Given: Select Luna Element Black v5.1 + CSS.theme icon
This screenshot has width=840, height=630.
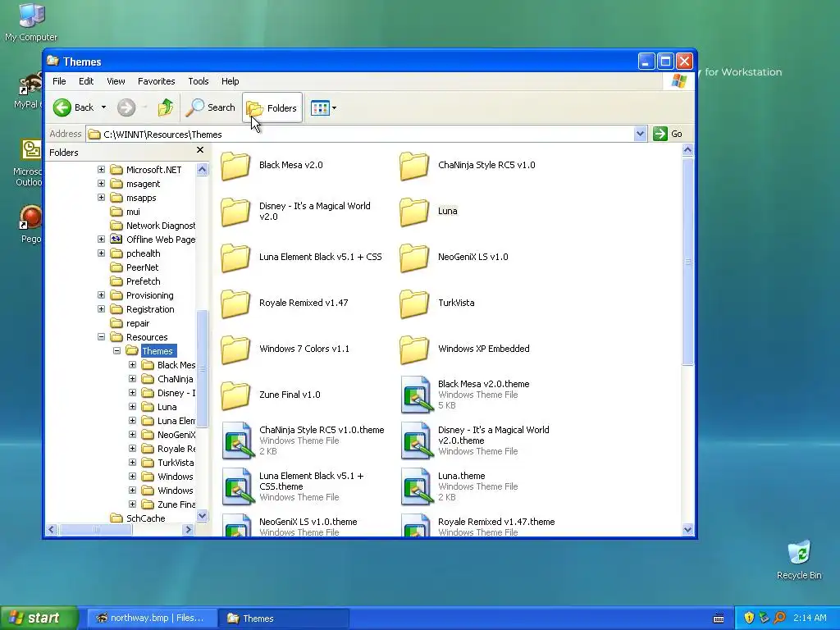Looking at the screenshot, I should coord(237,486).
